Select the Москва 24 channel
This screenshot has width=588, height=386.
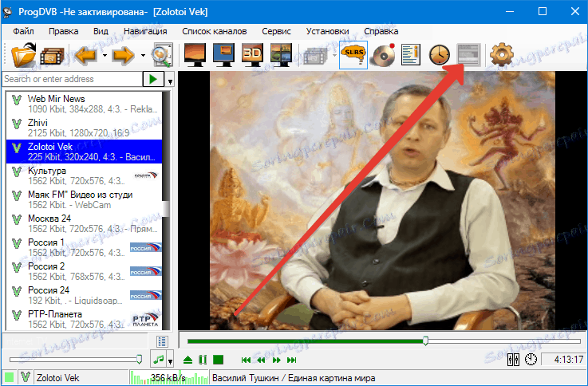tap(84, 224)
